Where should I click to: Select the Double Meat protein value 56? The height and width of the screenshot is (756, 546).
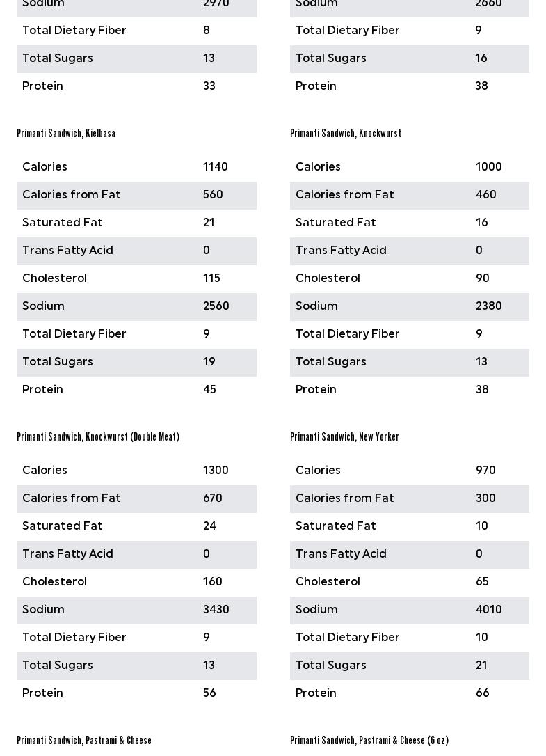[x=209, y=693]
